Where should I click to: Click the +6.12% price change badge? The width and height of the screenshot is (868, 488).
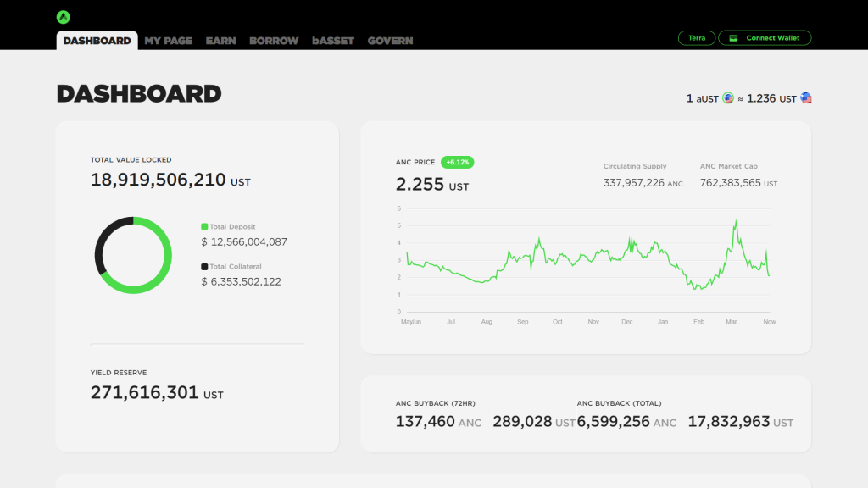point(457,162)
